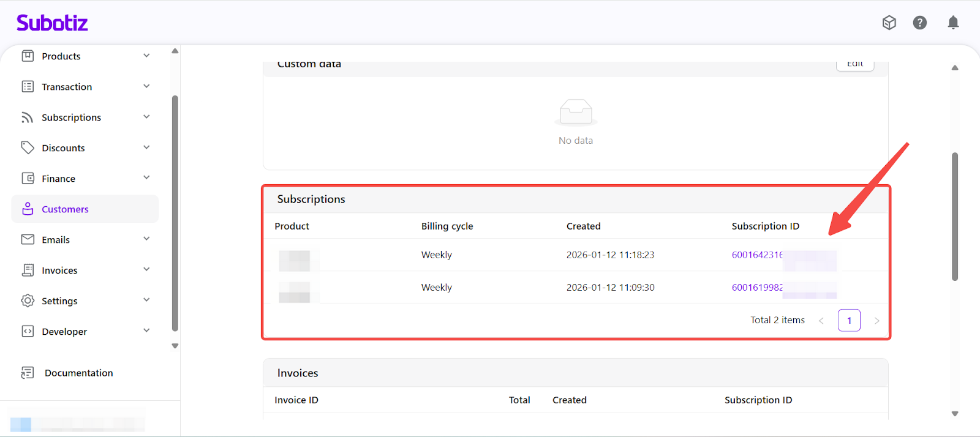
Task: Open the Invoices sidebar menu
Action: pos(59,271)
